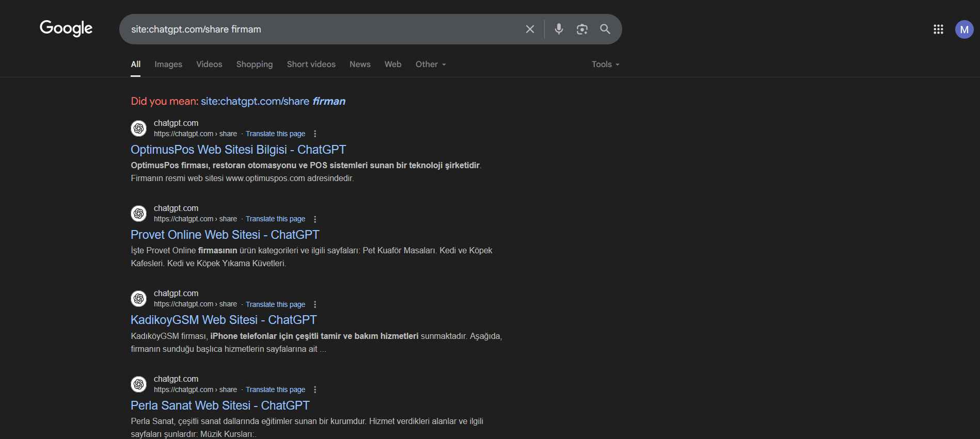
Task: Expand the Tools dropdown
Action: 605,64
